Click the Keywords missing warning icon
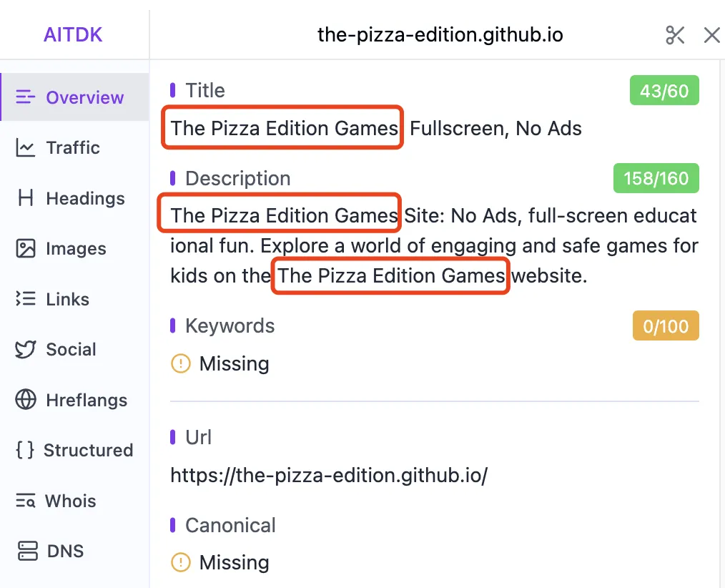Image resolution: width=725 pixels, height=588 pixels. [x=181, y=364]
